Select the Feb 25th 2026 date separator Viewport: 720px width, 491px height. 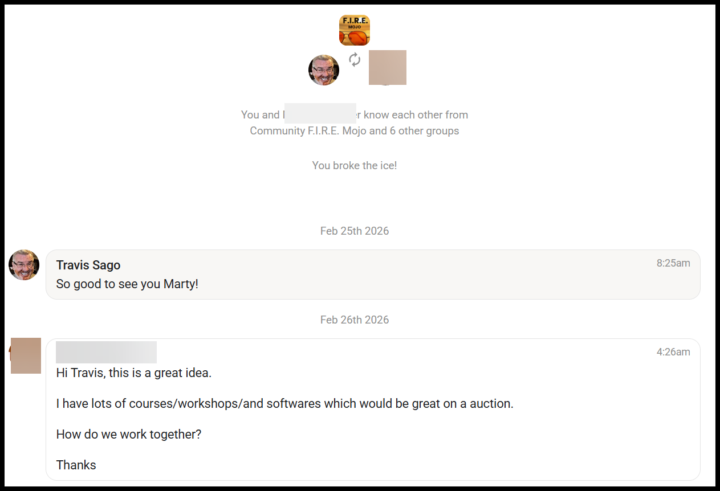(x=354, y=231)
